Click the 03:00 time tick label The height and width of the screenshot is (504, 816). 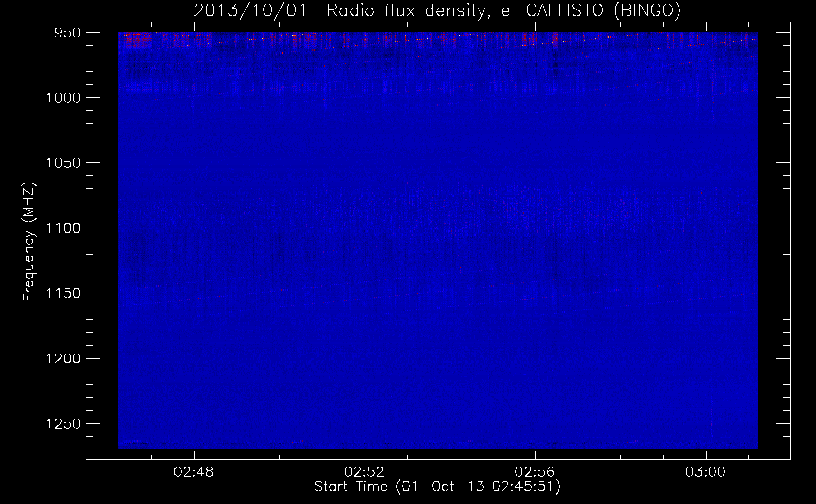705,472
